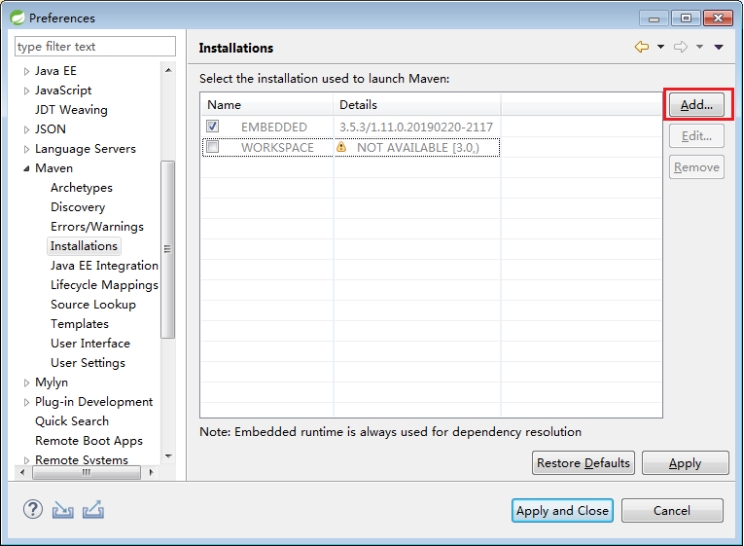Image resolution: width=744 pixels, height=546 pixels.
Task: Click the Apply button
Action: coord(685,463)
